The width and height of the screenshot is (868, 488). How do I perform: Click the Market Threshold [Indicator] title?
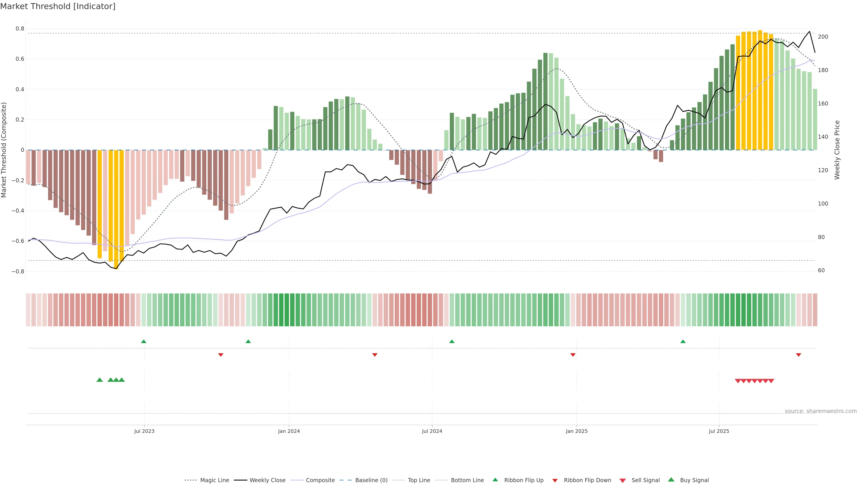(58, 6)
